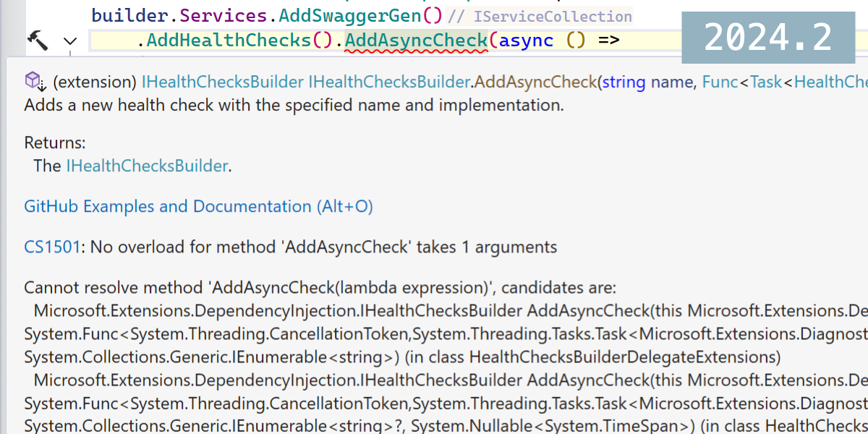Click the string keyword in tooltip signature
The height and width of the screenshot is (434, 868).
[624, 82]
